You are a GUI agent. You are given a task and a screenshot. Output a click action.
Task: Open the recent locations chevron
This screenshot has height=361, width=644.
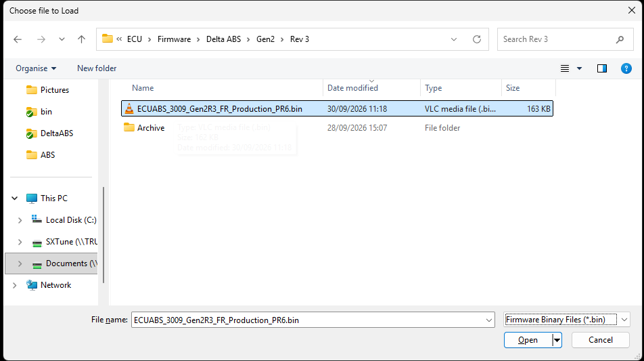62,39
